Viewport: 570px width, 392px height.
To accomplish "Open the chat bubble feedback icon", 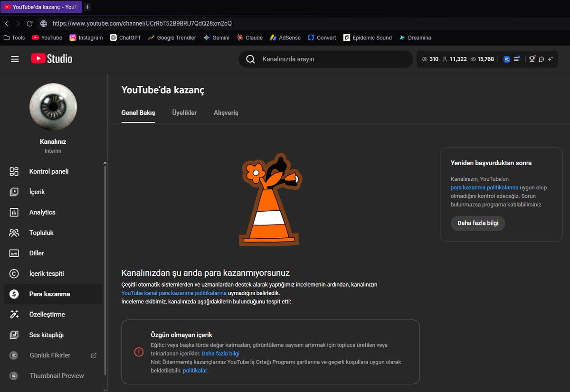I will tap(541, 59).
